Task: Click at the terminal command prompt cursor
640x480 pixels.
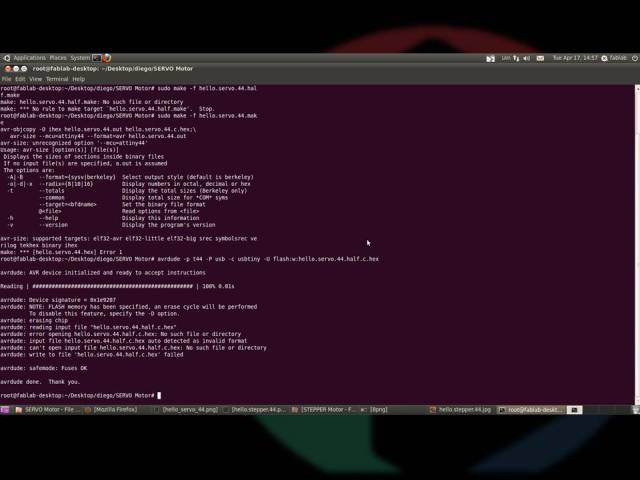Action: [159, 396]
